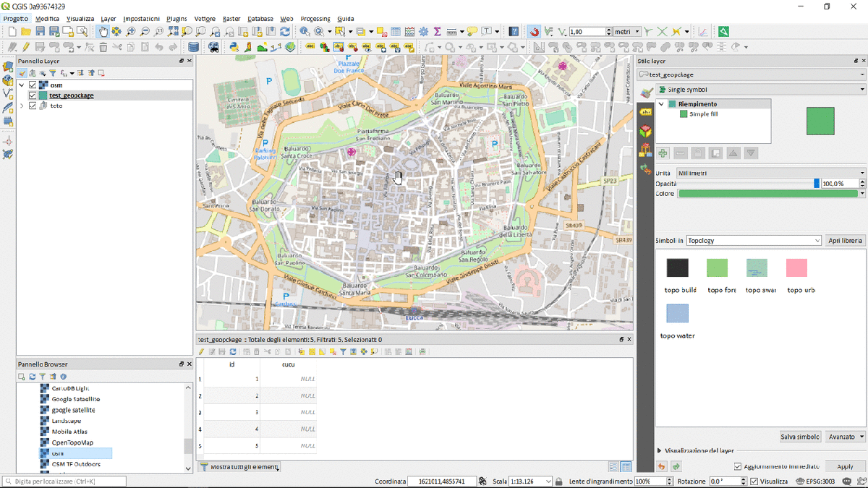
Task: Expand the toto layer group
Action: (22, 106)
